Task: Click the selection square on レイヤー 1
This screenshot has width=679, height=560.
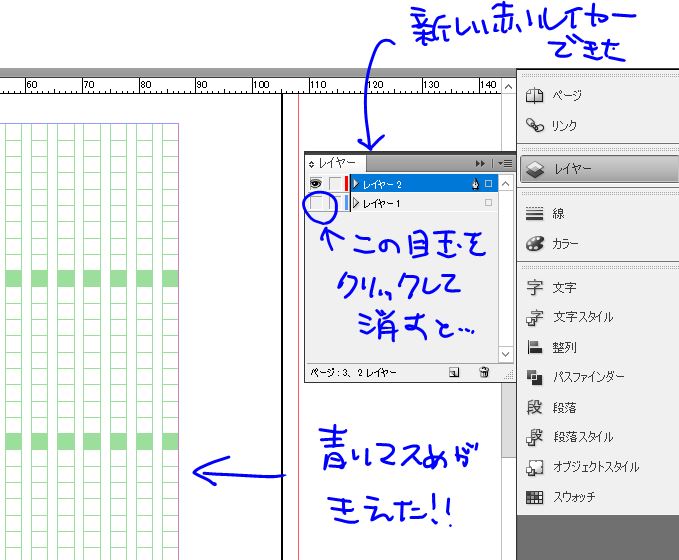Action: coord(488,202)
